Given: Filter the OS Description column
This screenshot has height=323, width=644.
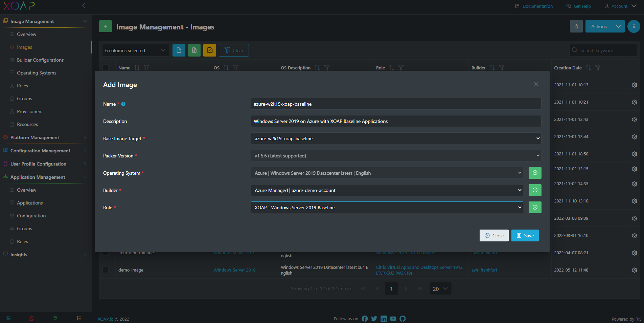Looking at the screenshot, I should (x=327, y=68).
